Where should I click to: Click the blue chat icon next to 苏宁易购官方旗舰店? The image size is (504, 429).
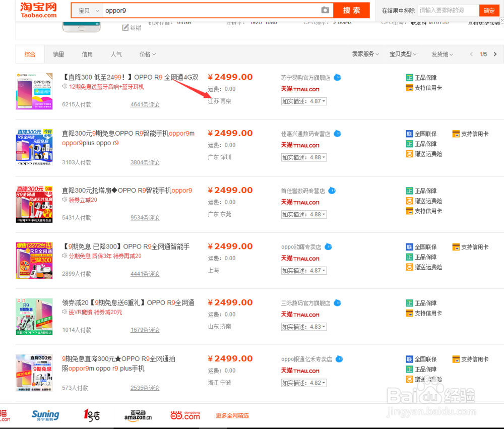coord(337,78)
